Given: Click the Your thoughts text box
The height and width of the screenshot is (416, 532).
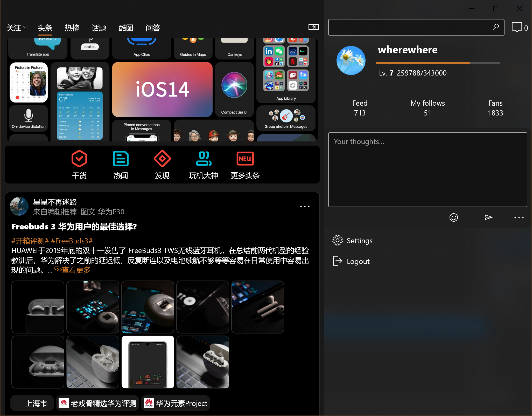Looking at the screenshot, I should pyautogui.click(x=428, y=170).
